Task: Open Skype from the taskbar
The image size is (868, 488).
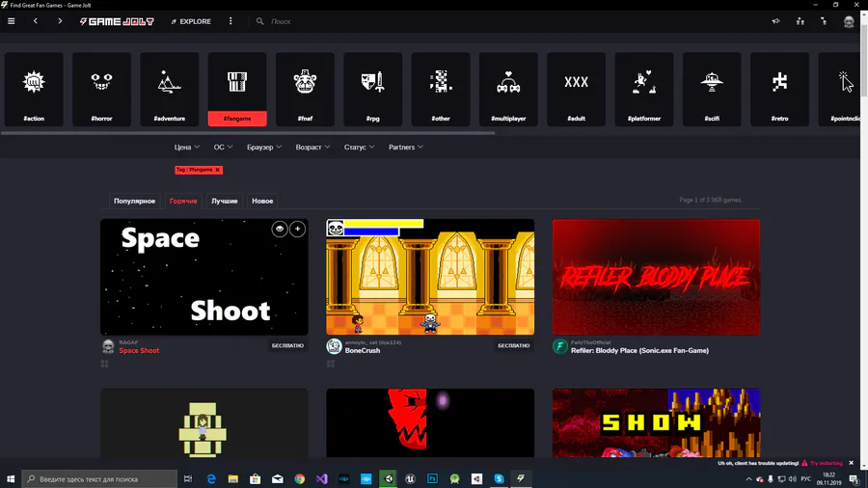Action: click(499, 478)
